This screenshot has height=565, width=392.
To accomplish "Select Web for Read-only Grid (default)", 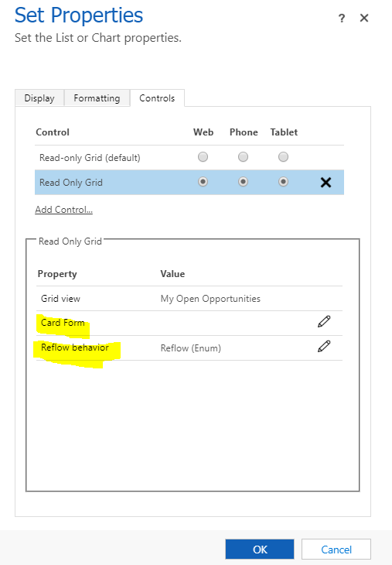I will point(203,157).
